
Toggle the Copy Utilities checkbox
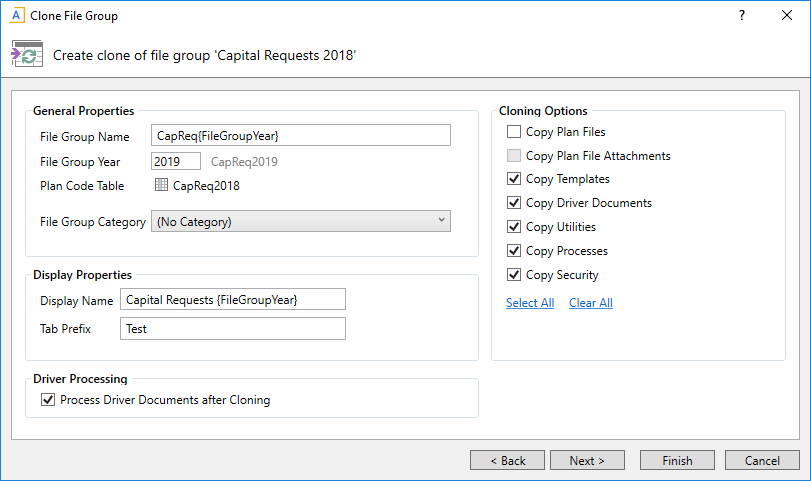pos(514,228)
